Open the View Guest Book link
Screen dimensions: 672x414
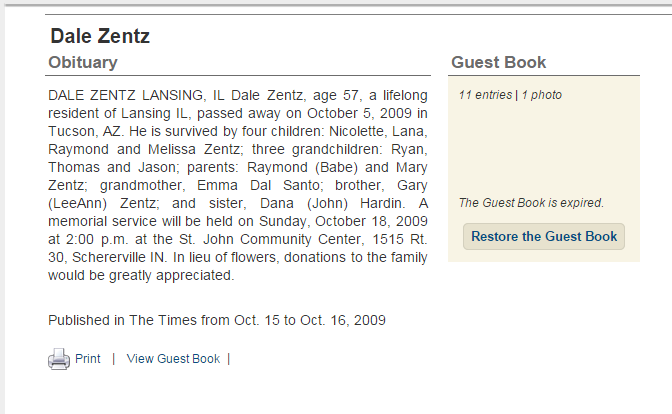173,359
